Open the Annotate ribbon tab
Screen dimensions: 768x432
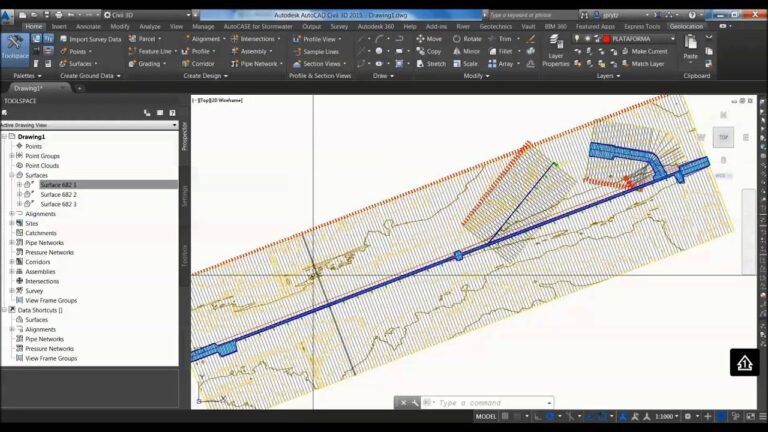88,26
